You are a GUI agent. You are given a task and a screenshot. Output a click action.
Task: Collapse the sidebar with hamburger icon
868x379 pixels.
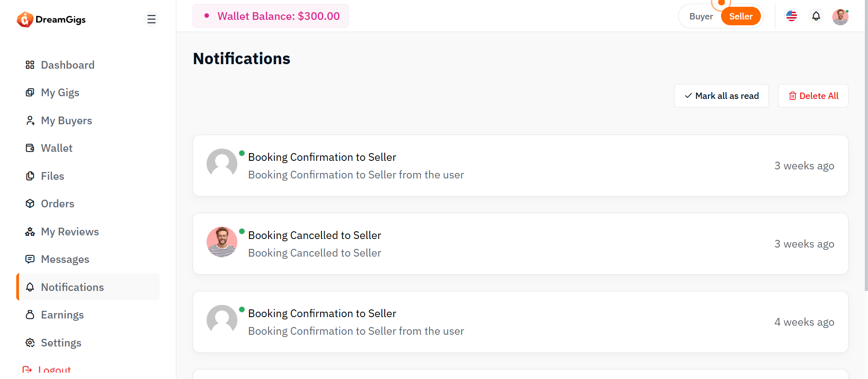coord(151,19)
